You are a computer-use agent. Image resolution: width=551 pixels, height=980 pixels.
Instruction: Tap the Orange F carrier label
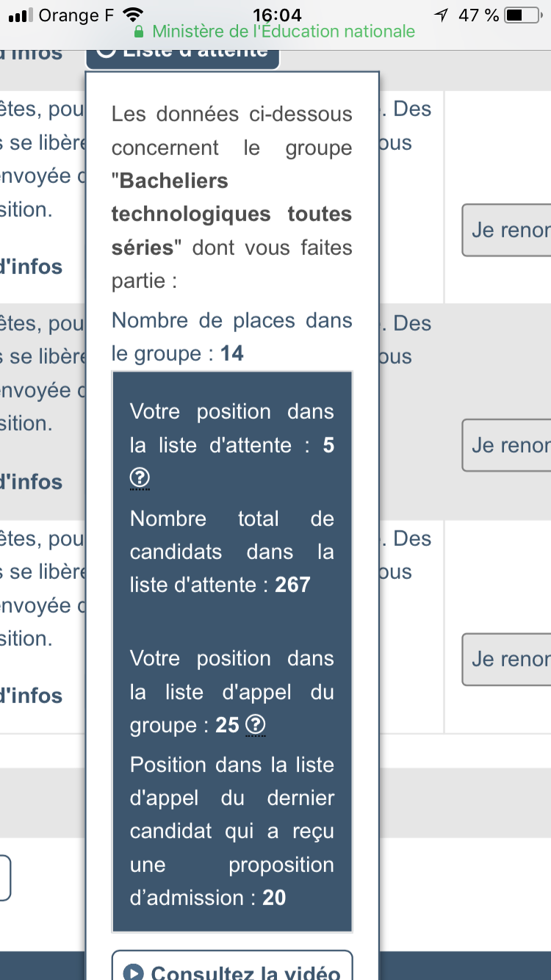(77, 15)
